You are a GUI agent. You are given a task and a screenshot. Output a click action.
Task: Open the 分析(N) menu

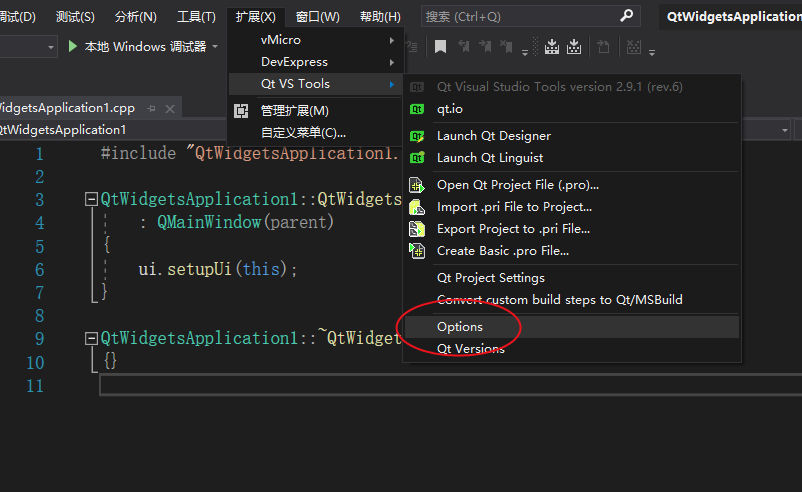tap(136, 17)
